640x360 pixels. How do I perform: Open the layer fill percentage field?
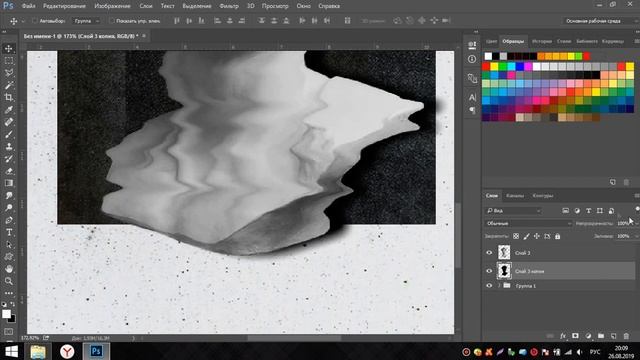[623, 236]
